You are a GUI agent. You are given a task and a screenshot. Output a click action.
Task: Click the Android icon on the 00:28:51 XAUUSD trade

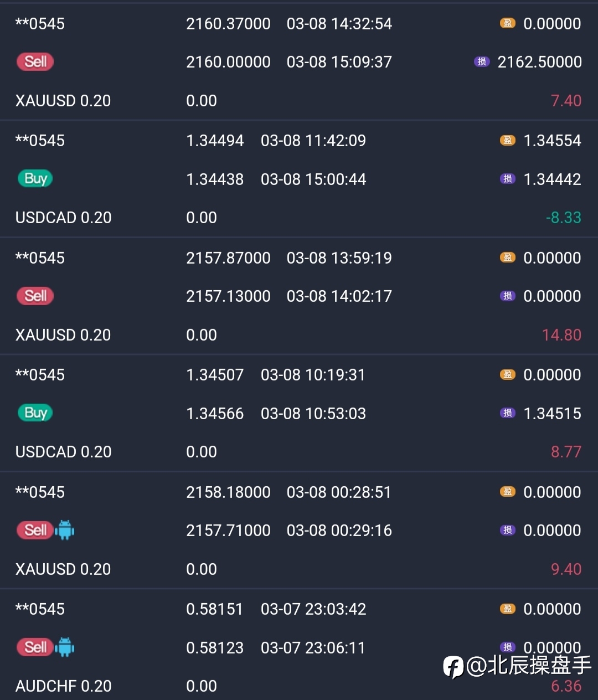[65, 531]
